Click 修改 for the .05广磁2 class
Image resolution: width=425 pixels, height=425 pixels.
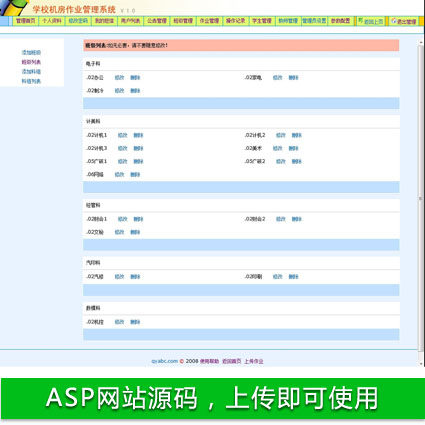[x=281, y=161]
